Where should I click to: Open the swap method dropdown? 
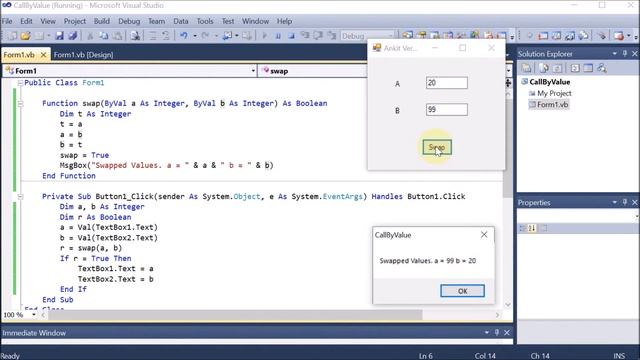pos(509,71)
